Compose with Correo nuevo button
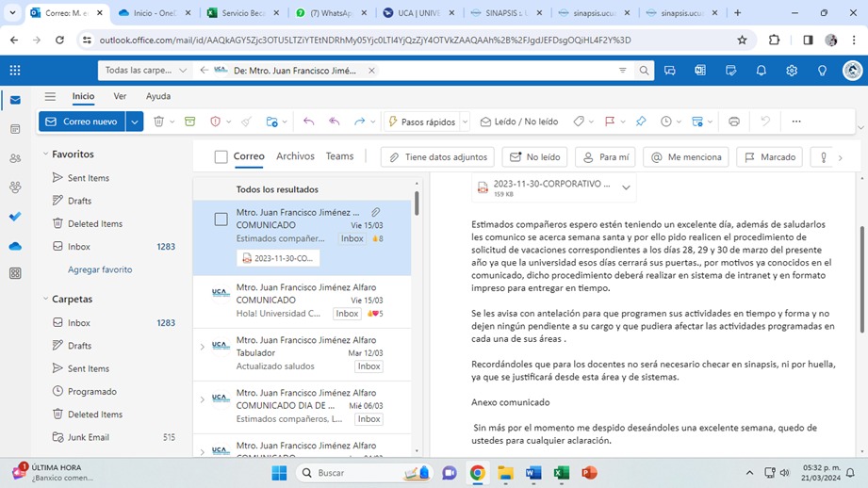This screenshot has width=868, height=488. [82, 122]
